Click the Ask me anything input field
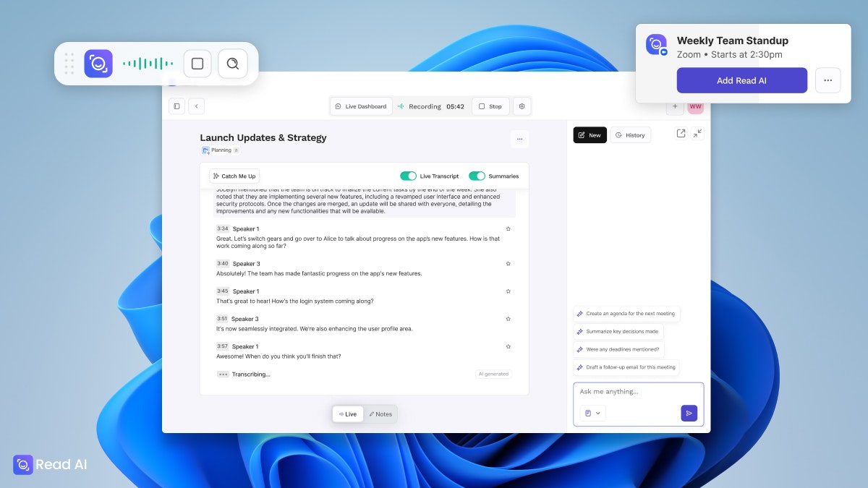 pyautogui.click(x=637, y=392)
